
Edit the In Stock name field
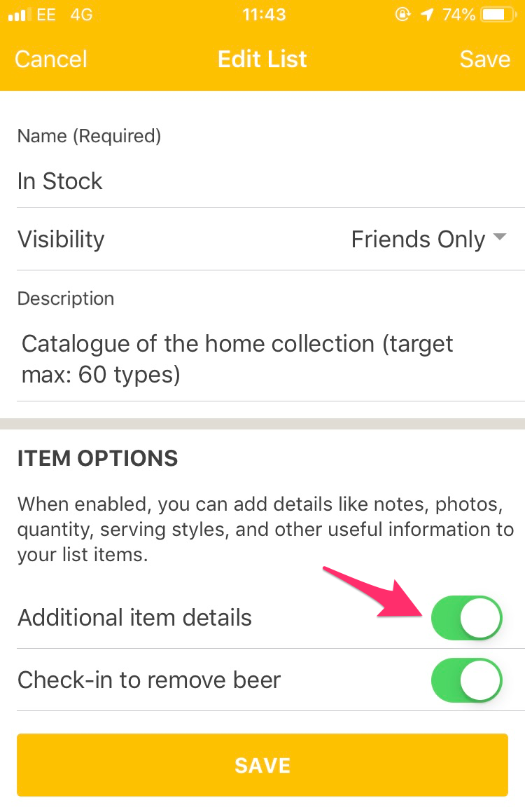(x=271, y=181)
